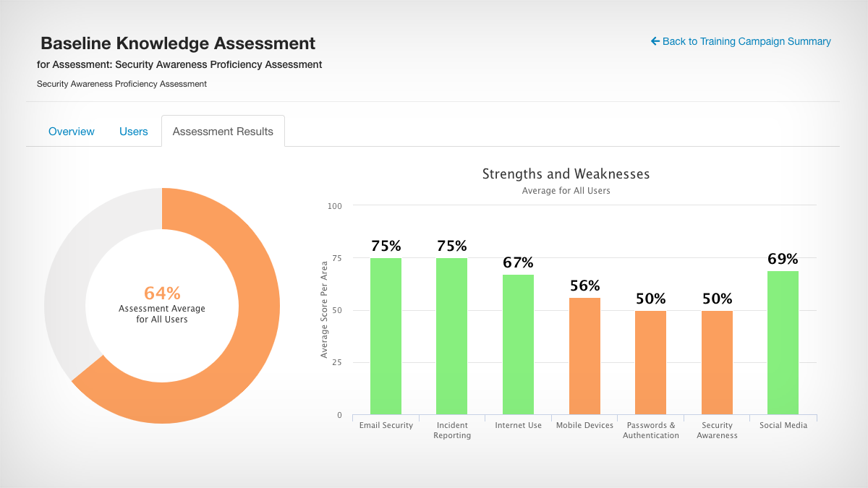This screenshot has height=488, width=868.
Task: Click the Internet Use green bar
Action: pos(518,343)
